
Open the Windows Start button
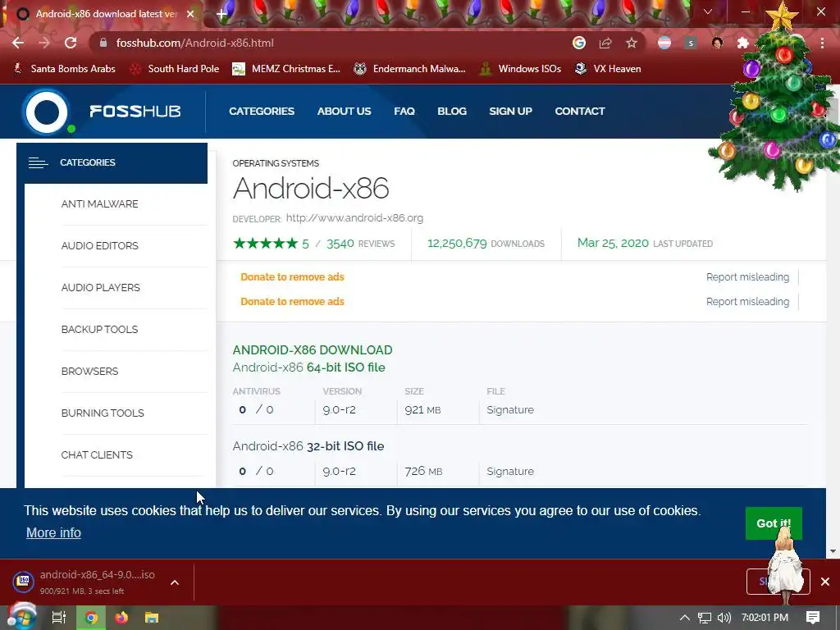21,618
